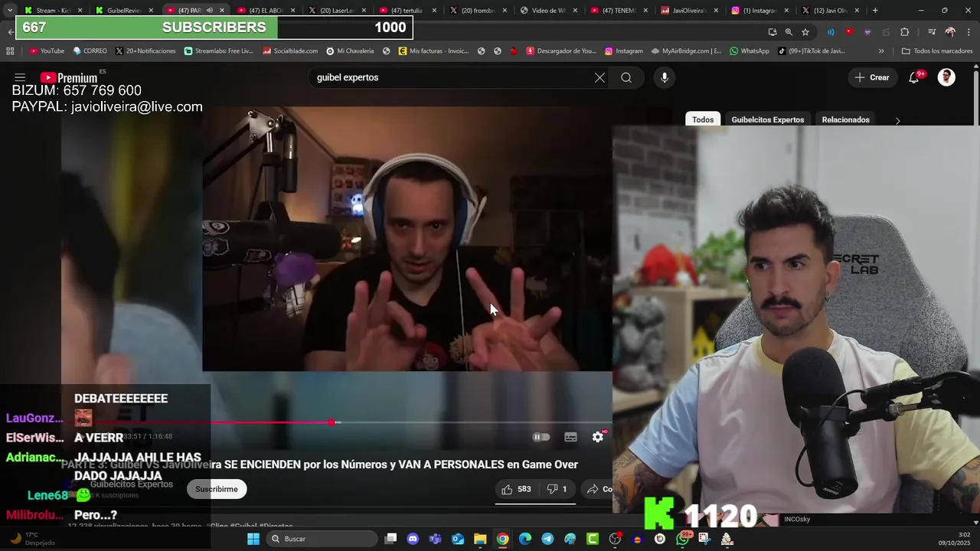The height and width of the screenshot is (551, 980).
Task: Show more filter chips with right arrow
Action: click(x=897, y=120)
